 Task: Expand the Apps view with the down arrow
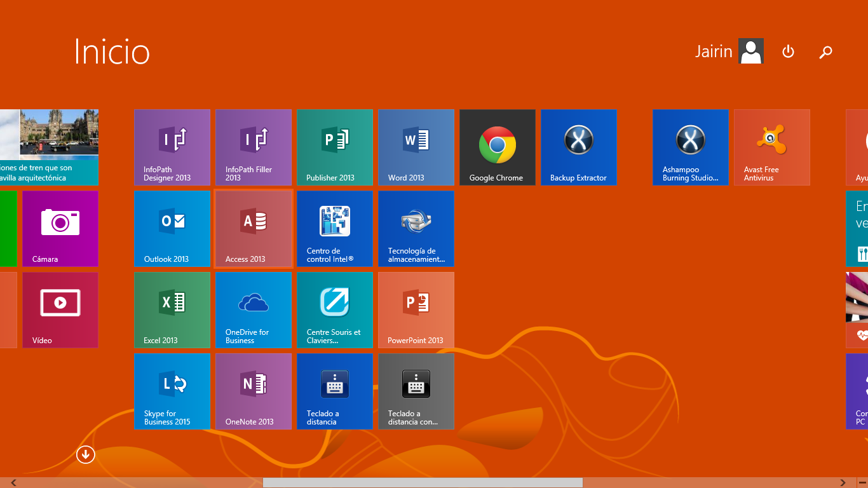(85, 455)
